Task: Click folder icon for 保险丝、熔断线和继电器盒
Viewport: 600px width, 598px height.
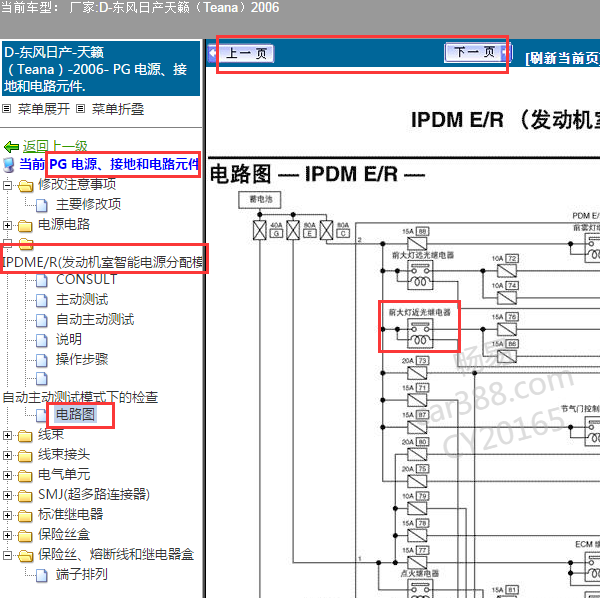Action: [x=25, y=556]
